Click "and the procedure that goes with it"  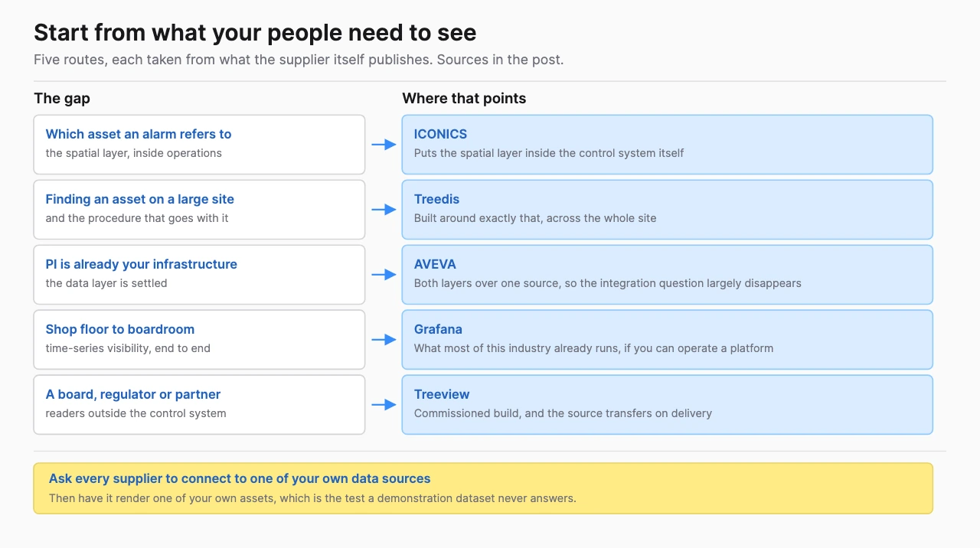coord(137,218)
